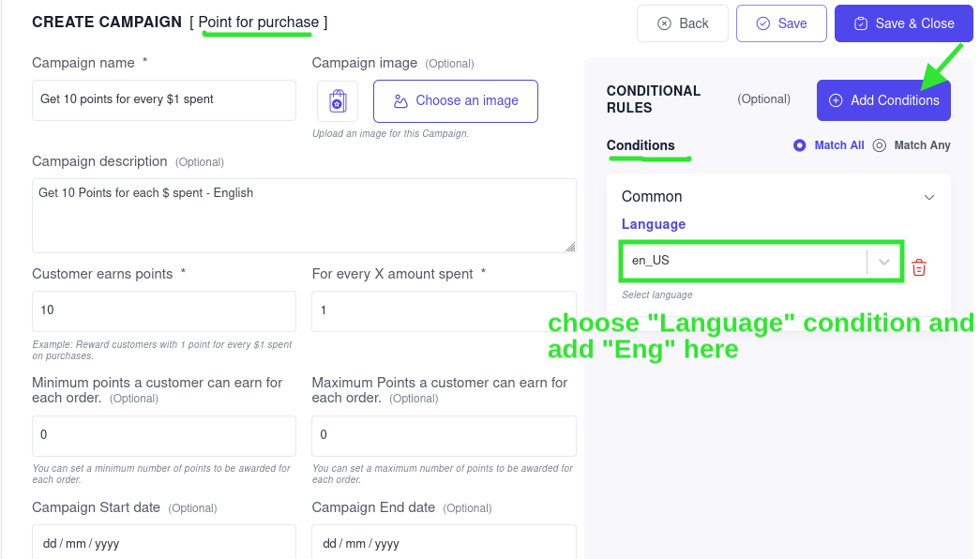This screenshot has width=980, height=559.
Task: Click the campaign image shopping bag icon
Action: pos(338,100)
